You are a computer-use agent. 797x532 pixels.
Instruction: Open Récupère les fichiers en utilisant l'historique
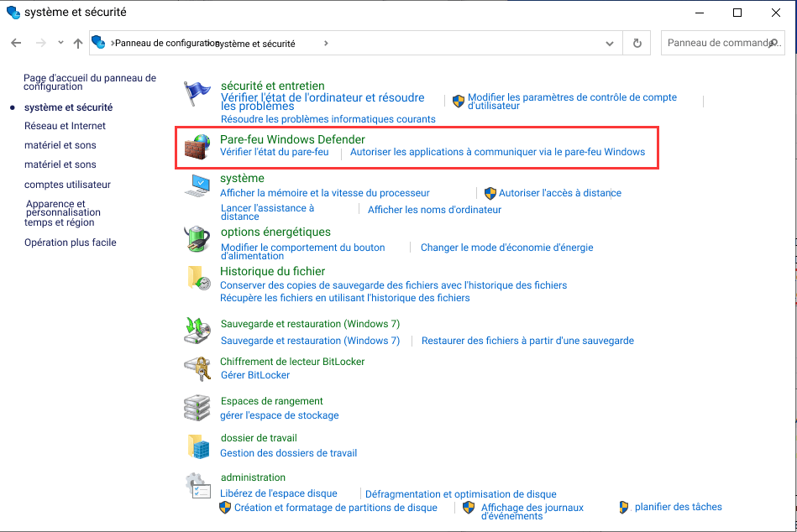tap(344, 298)
